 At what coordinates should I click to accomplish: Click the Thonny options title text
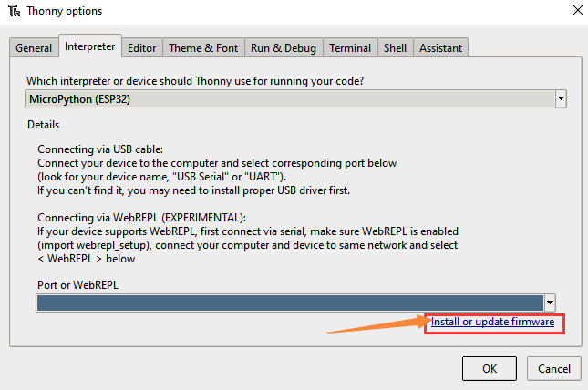tap(65, 11)
